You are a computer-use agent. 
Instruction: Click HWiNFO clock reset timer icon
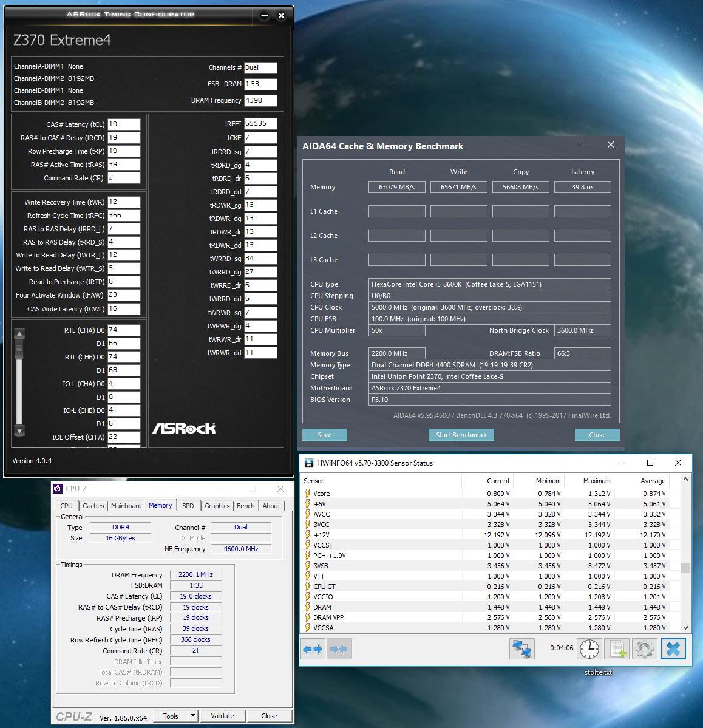coord(589,648)
